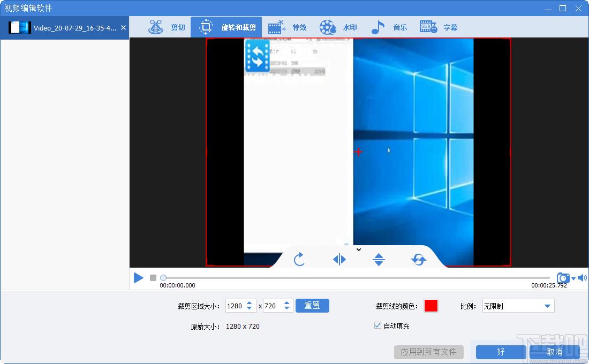Image resolution: width=589 pixels, height=364 pixels.
Task: Click the playback progress slider handle
Action: [x=163, y=278]
